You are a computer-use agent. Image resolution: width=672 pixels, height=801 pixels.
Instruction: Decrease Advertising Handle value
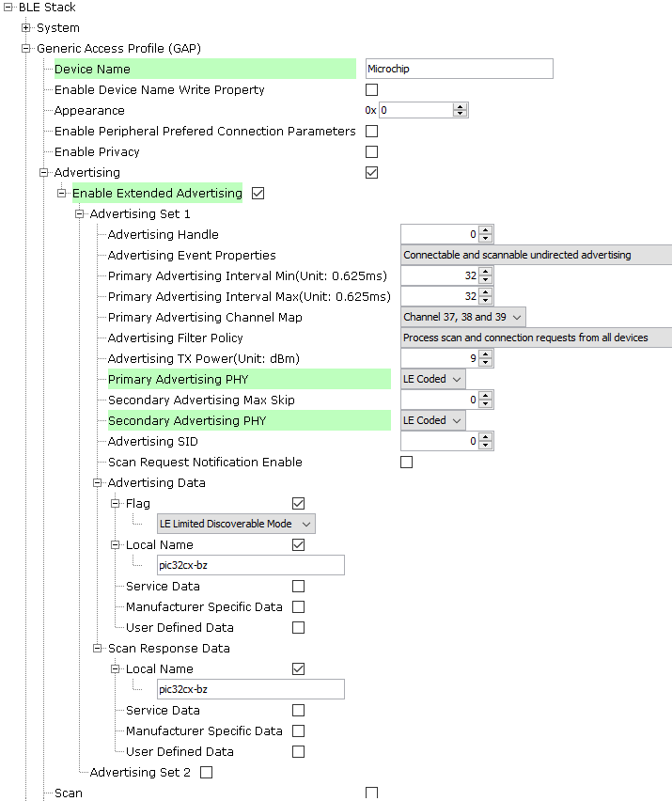click(485, 239)
